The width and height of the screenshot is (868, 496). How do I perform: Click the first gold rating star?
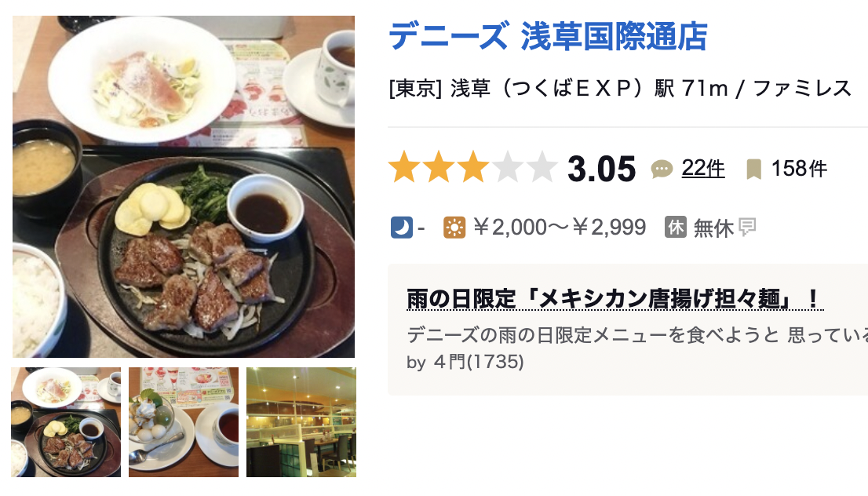(404, 167)
